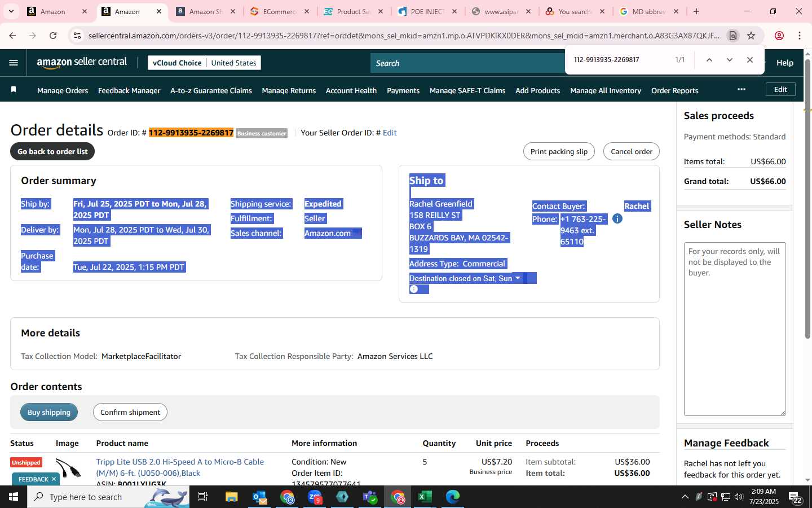Open Order Reports menu item
Viewport: 812px width, 508px height.
[x=674, y=90]
